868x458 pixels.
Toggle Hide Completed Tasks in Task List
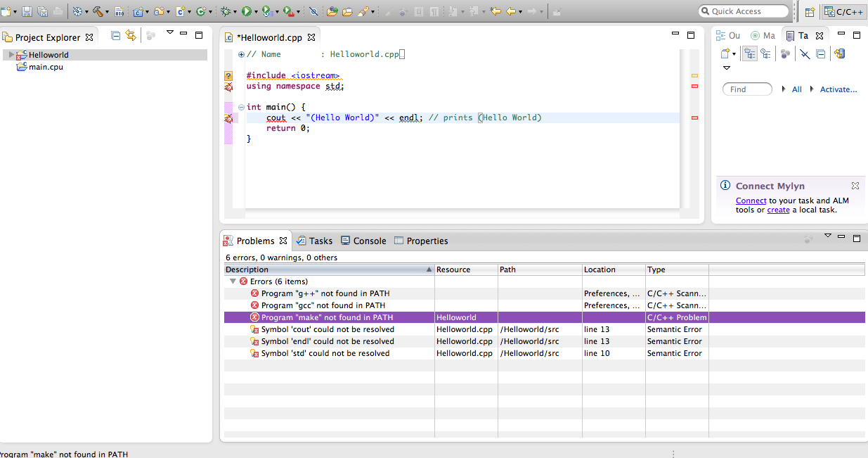[x=805, y=53]
